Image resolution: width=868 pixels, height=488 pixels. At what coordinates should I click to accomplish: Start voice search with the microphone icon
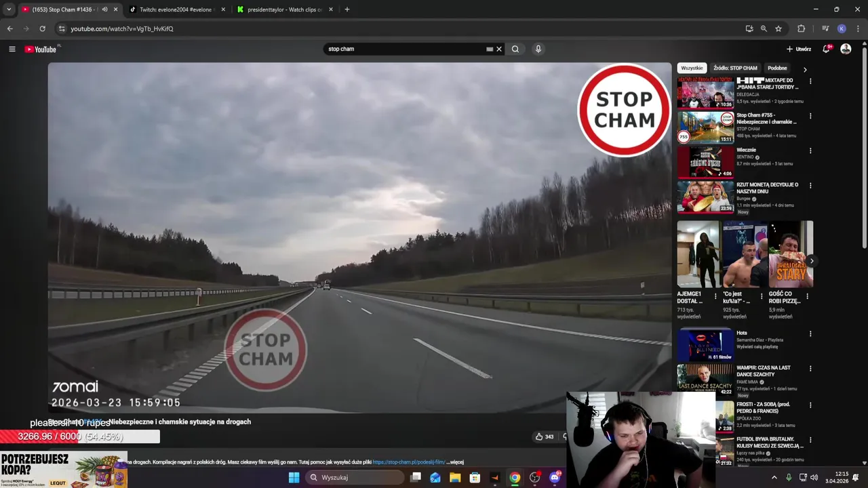538,49
